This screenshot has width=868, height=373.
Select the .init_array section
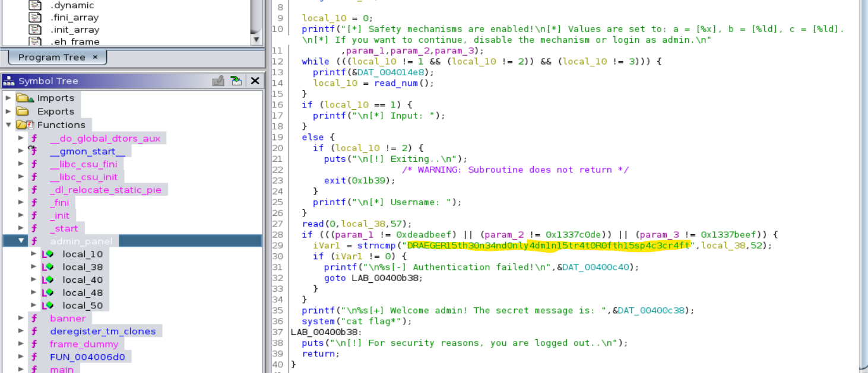[75, 30]
